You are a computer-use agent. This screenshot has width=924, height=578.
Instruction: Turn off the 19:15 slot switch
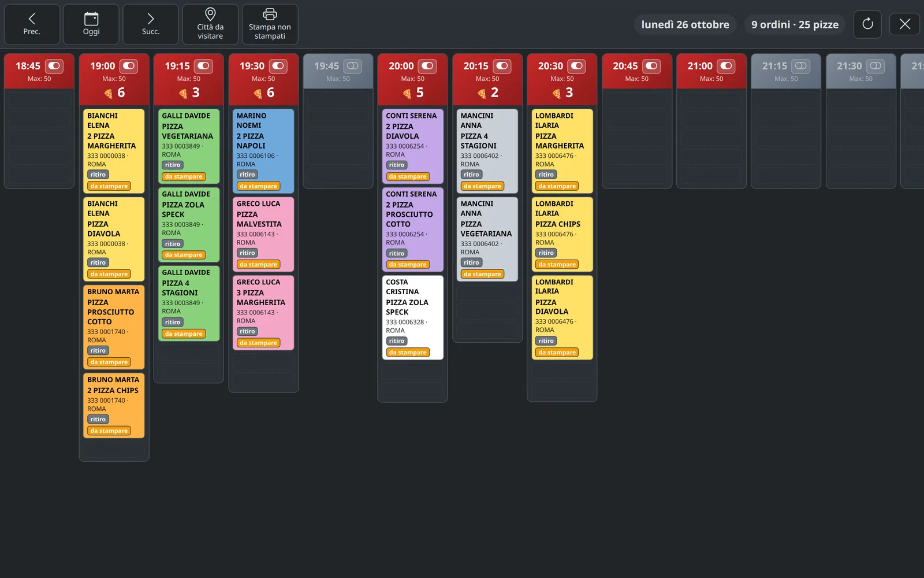(x=203, y=66)
